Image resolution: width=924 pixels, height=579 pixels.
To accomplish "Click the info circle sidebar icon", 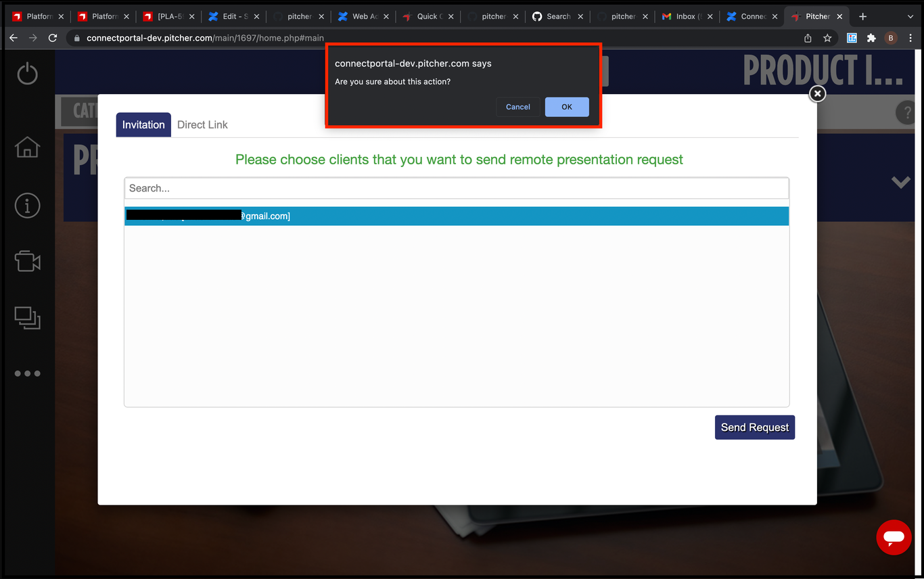I will (x=27, y=206).
